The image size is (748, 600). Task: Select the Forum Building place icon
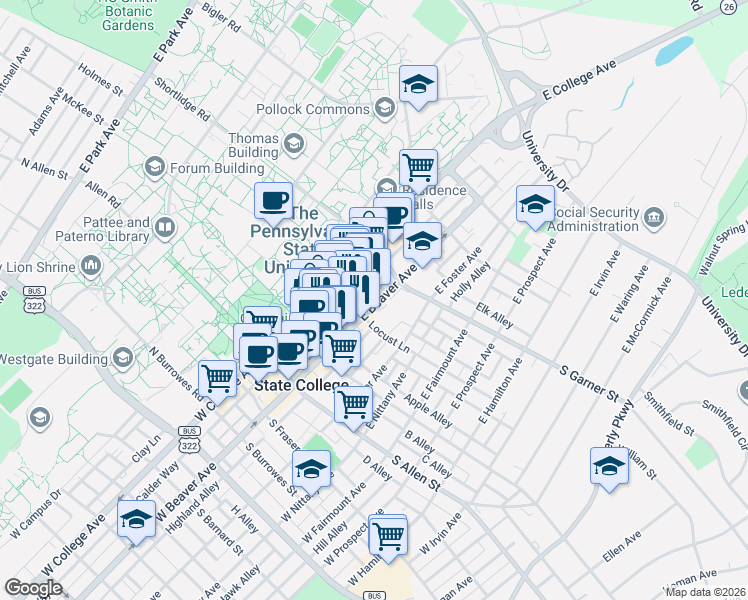tap(155, 168)
